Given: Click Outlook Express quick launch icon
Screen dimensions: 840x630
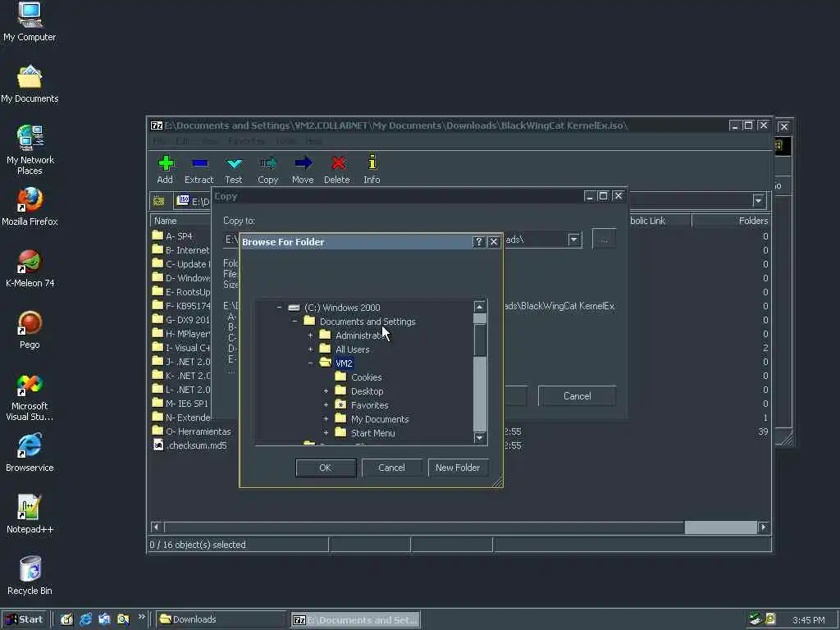Looking at the screenshot, I should click(104, 619).
